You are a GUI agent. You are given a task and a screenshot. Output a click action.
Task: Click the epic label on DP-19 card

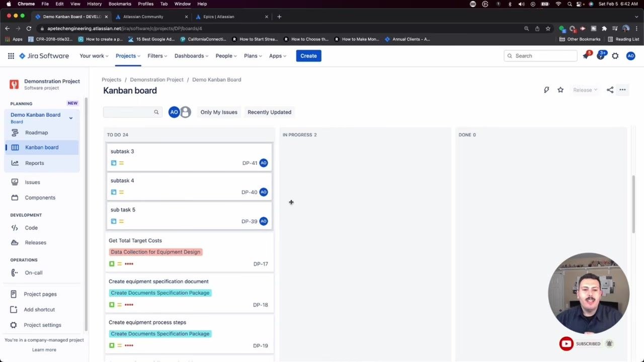(160, 334)
